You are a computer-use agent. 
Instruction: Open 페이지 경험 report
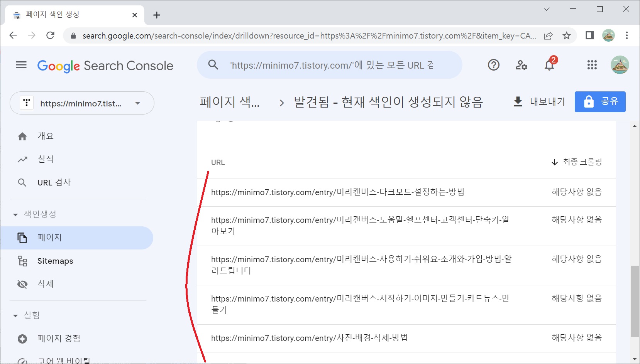(59, 339)
